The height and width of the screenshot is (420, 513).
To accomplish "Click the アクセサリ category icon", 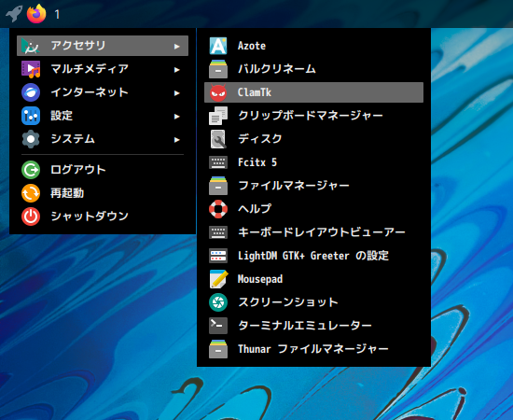I will click(31, 46).
